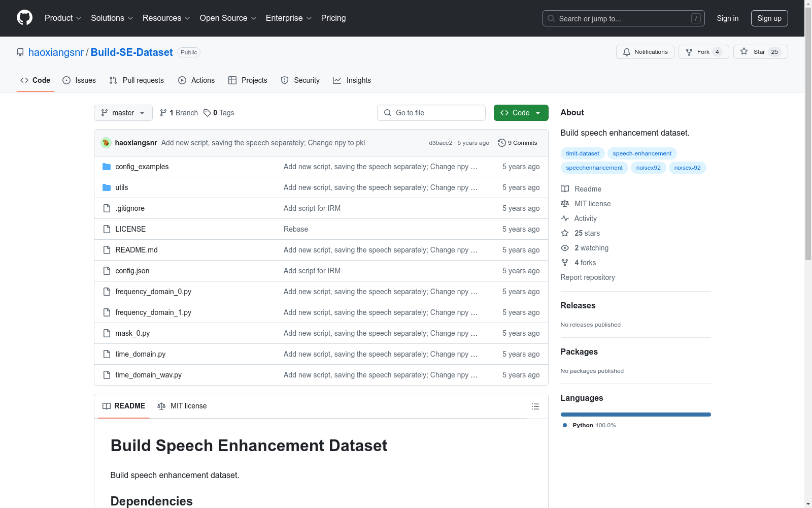Expand the Resources menu

click(166, 18)
